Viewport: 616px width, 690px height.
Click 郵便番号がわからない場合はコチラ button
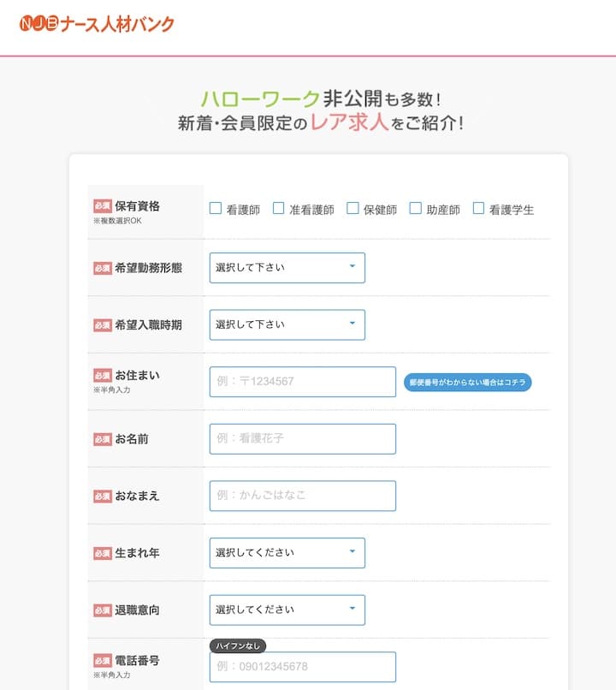[469, 383]
